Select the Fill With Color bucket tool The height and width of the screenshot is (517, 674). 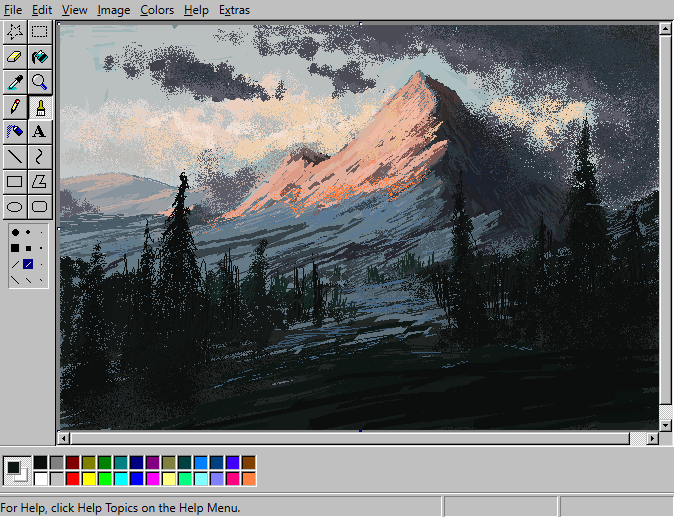click(x=40, y=57)
